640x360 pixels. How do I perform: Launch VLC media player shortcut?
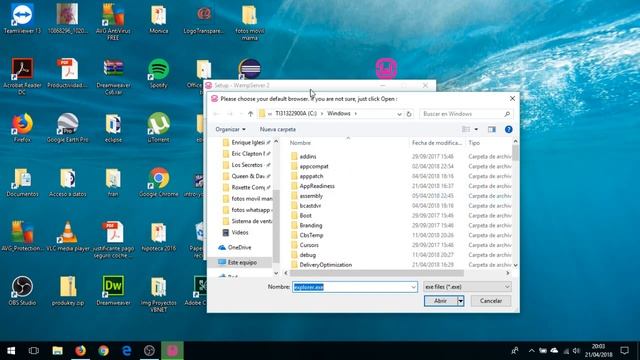(x=68, y=236)
